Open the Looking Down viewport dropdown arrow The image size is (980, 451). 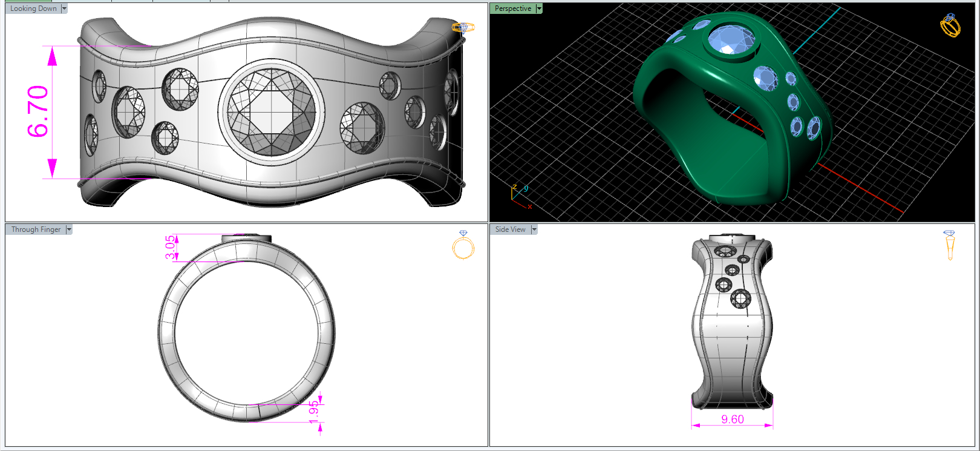pos(64,8)
